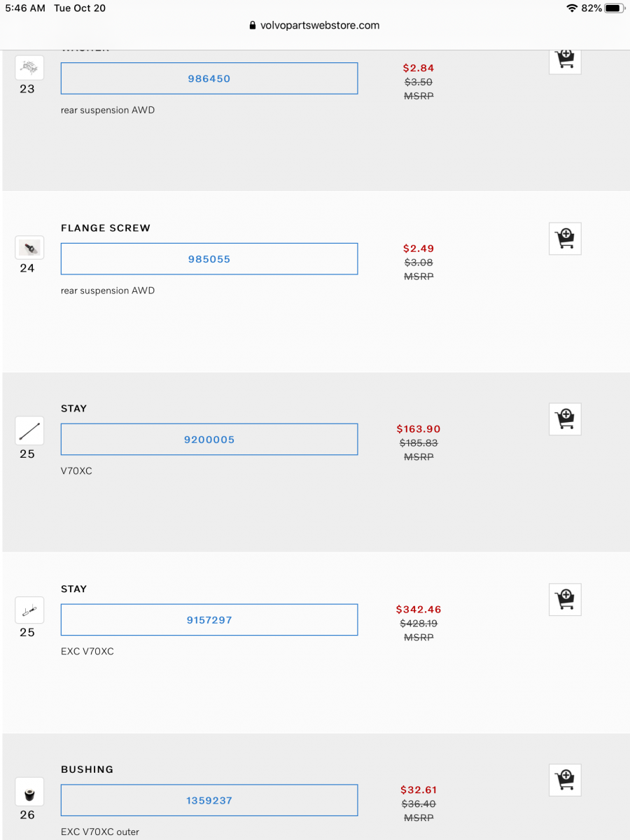Click the EXC V70XC Stay thumbnail
Image resolution: width=630 pixels, height=840 pixels.
point(29,610)
